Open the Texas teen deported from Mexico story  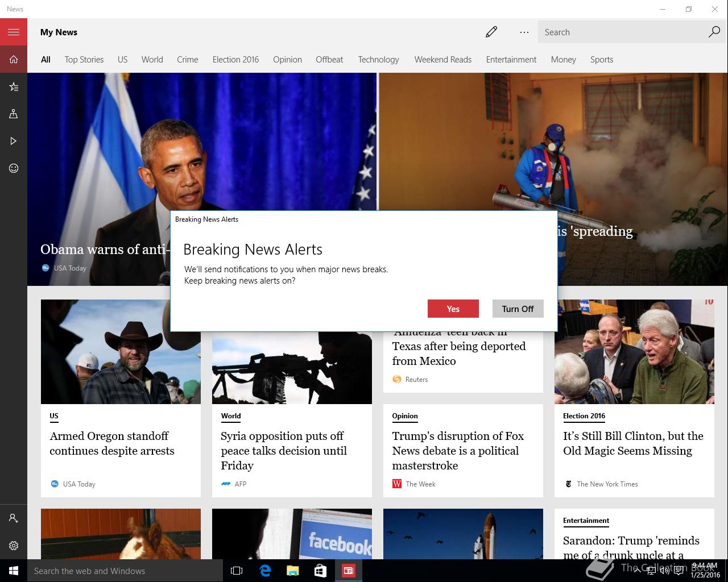(x=459, y=347)
